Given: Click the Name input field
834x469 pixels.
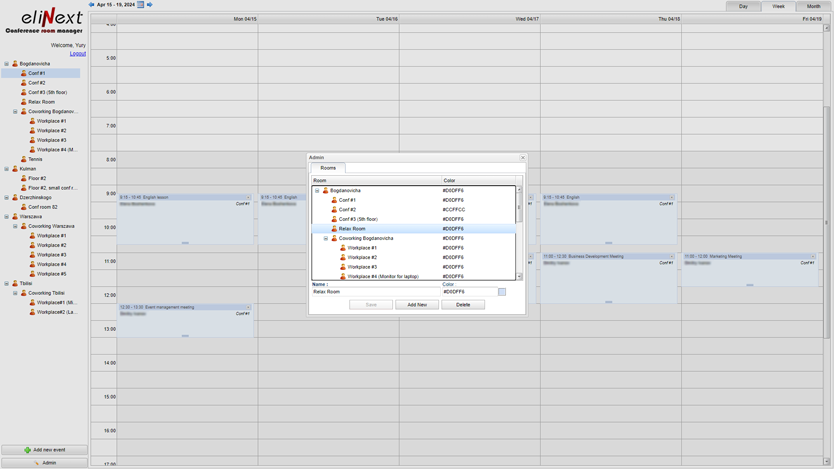Looking at the screenshot, I should [x=375, y=292].
